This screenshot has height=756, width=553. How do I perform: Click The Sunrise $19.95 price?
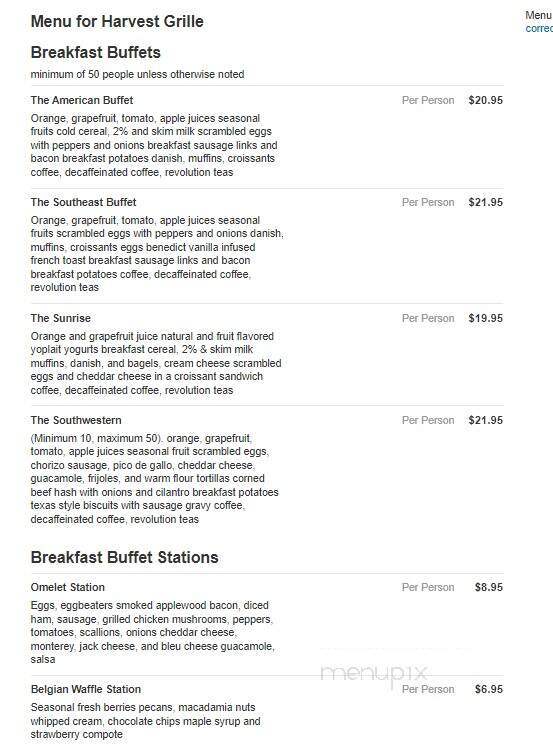click(x=486, y=318)
